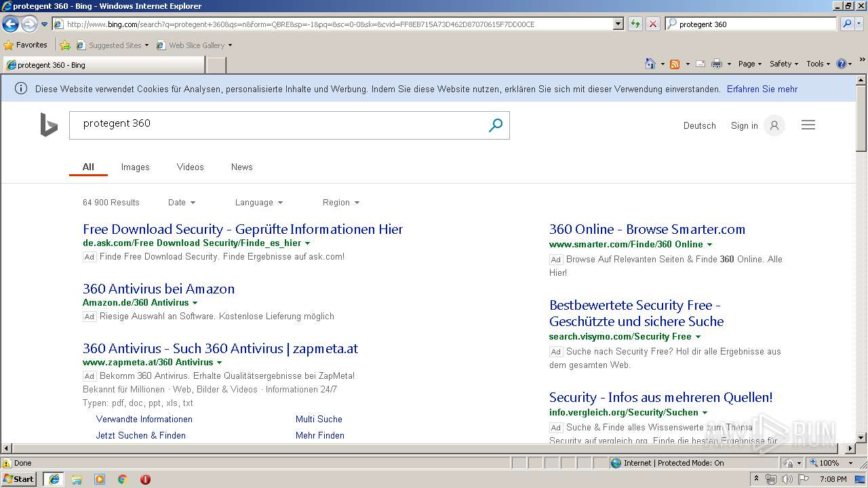Screen dimensions: 868x488
Task: Switch to the Images tab
Action: (135, 167)
